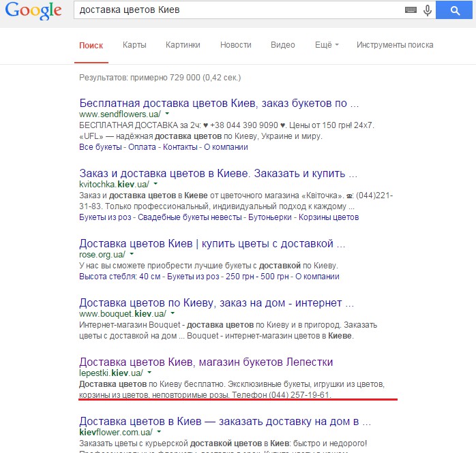The image size is (476, 453).
Task: Open rose.org.ua Букеты из роз sitelink
Action: click(193, 277)
